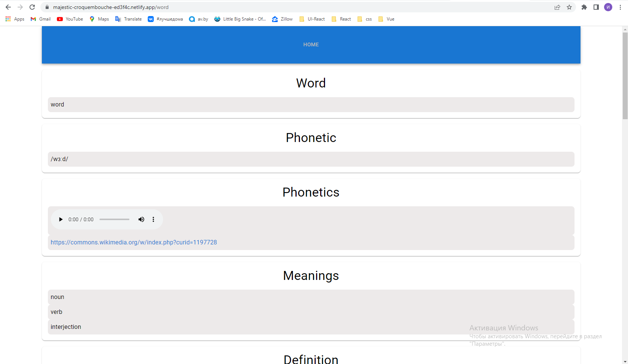The image size is (628, 364).
Task: Expand the React bookmarks folder
Action: (341, 19)
